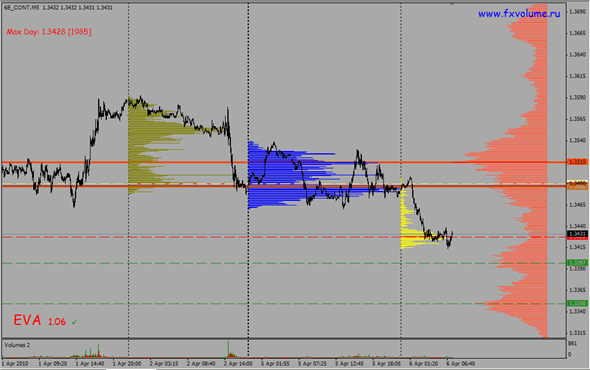Screen dimensions: 590x370
Task: Select the red 'EVA' label
Action: (27, 320)
